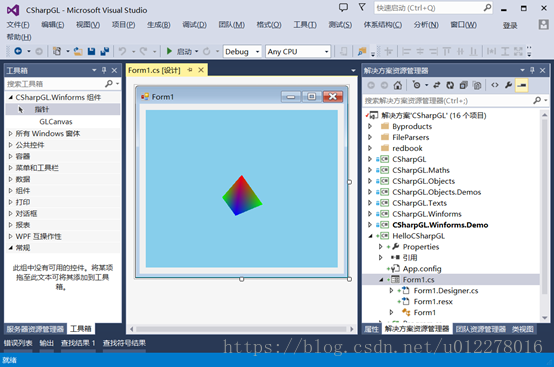554x367 pixels.
Task: Collapse the HelloCSharpGL project node
Action: click(x=370, y=236)
